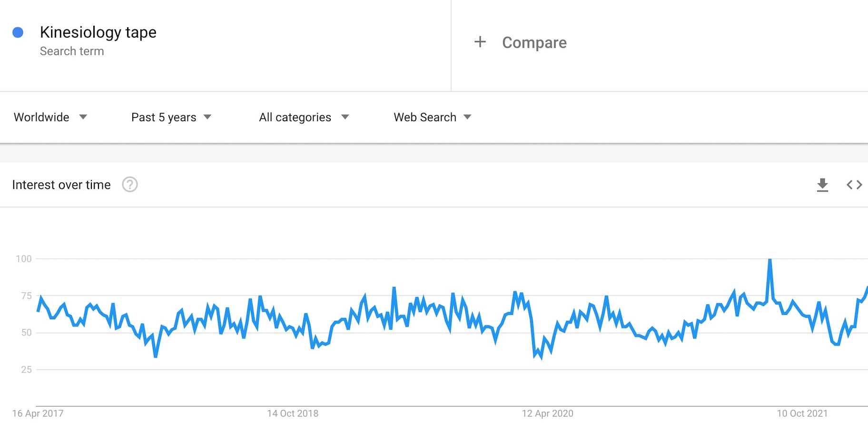Click the 50 value axis label
Screen dimensions: 868x433
(27, 332)
